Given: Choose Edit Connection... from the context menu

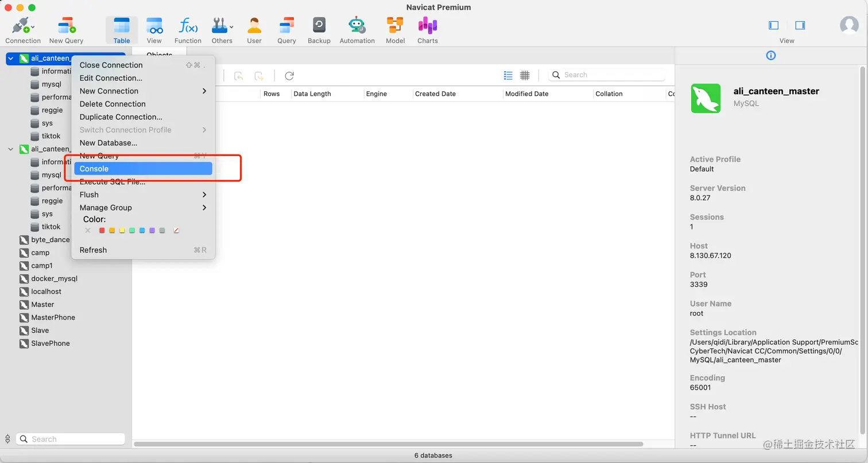Looking at the screenshot, I should point(143,78).
